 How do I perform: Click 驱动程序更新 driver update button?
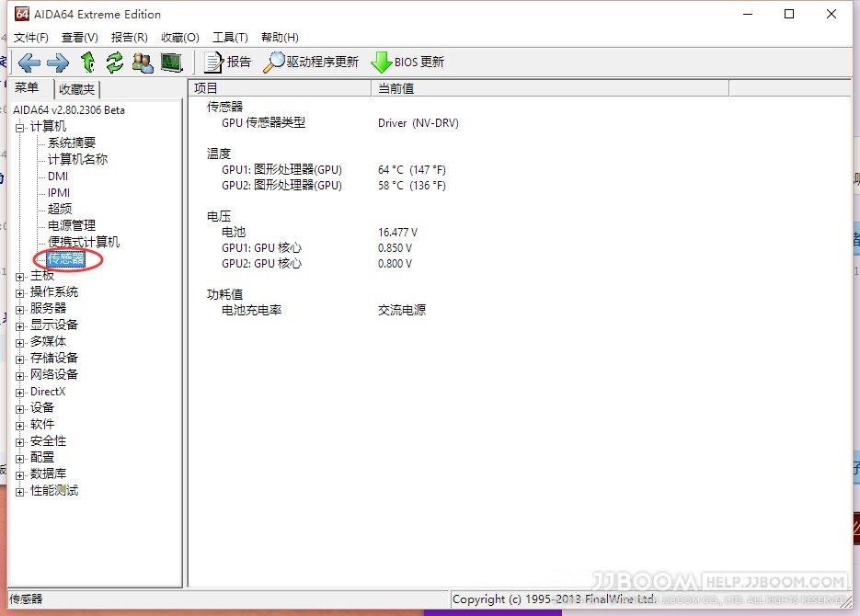312,63
